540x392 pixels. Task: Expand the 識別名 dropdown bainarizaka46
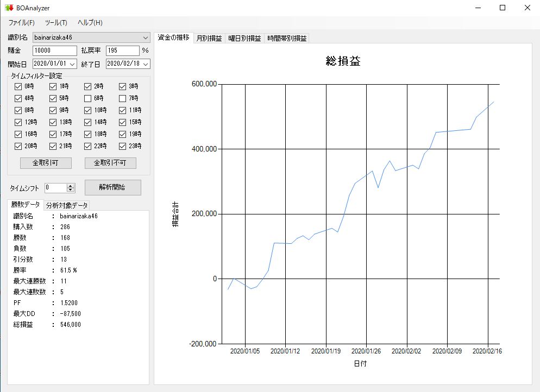click(146, 37)
